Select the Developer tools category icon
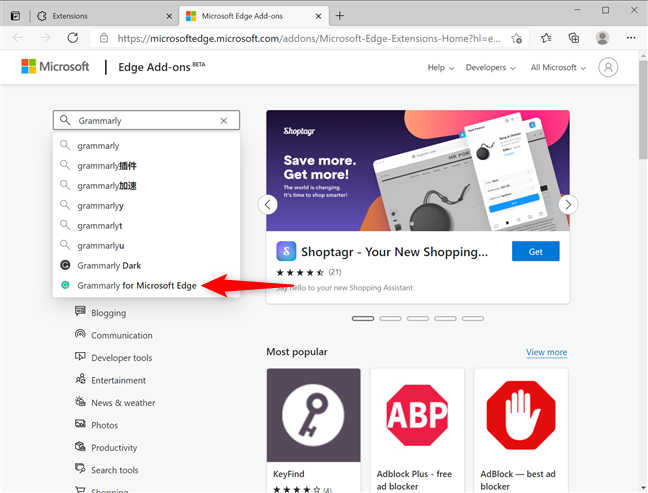This screenshot has width=648, height=493. pyautogui.click(x=80, y=356)
